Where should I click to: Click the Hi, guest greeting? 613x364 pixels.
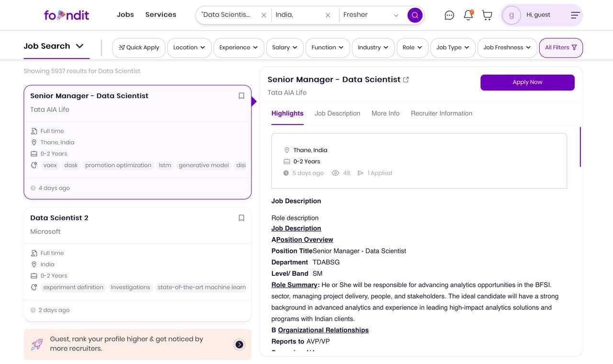tap(538, 15)
